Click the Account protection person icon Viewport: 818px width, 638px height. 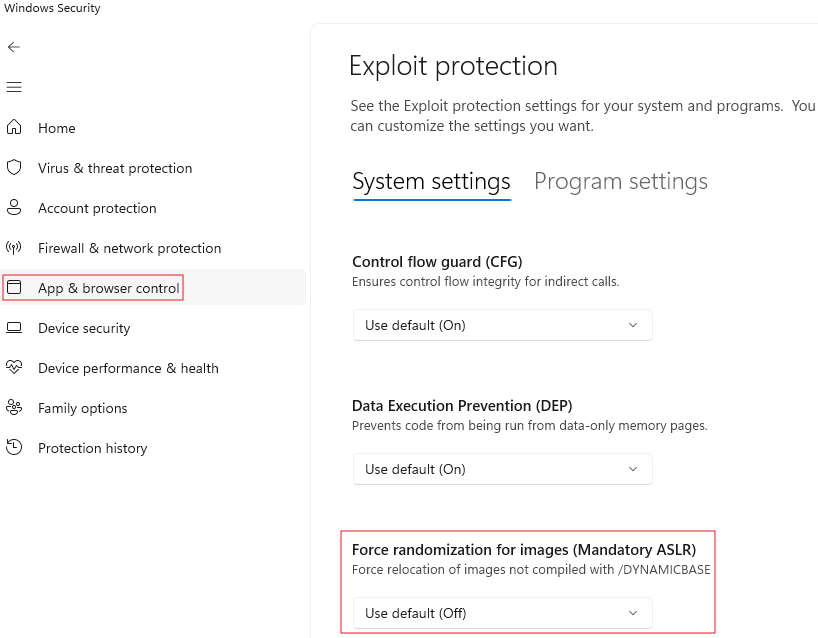14,208
